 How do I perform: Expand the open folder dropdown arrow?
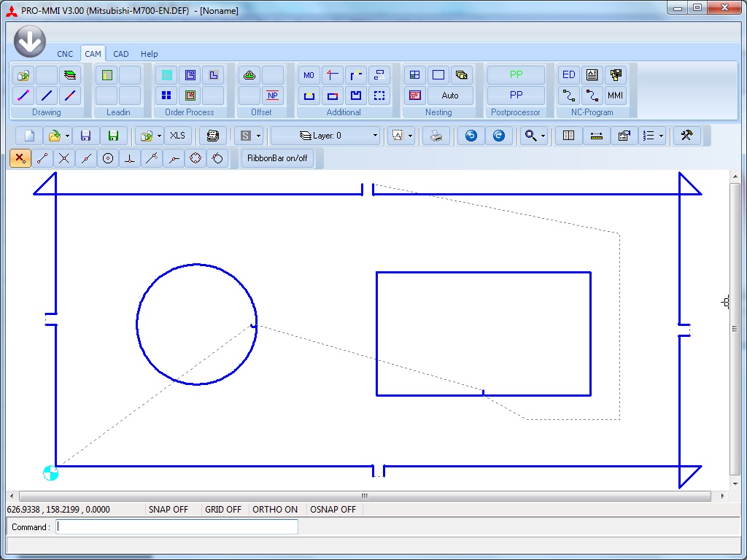tap(67, 136)
